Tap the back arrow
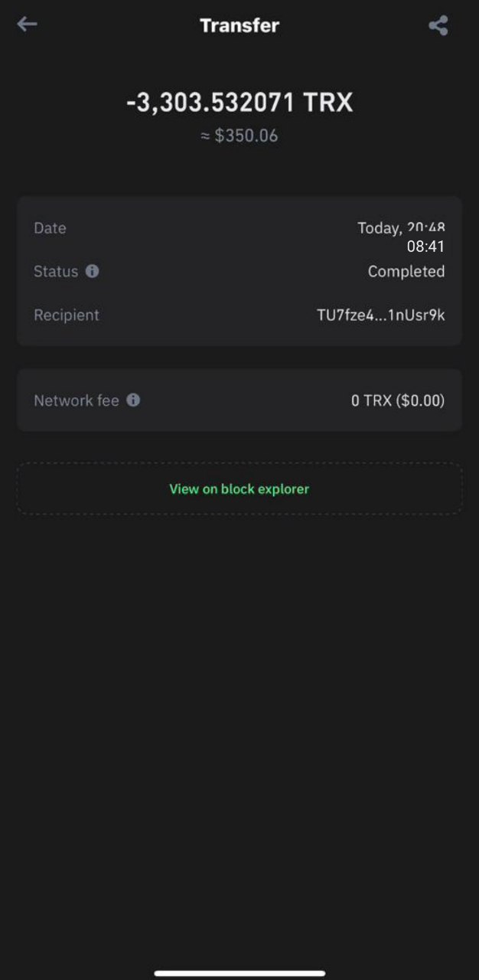 click(27, 24)
